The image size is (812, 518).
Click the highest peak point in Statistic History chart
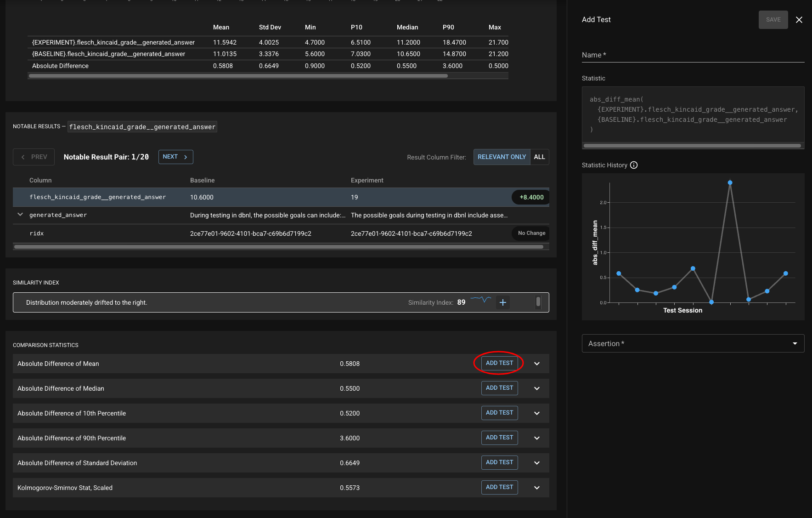(x=730, y=182)
